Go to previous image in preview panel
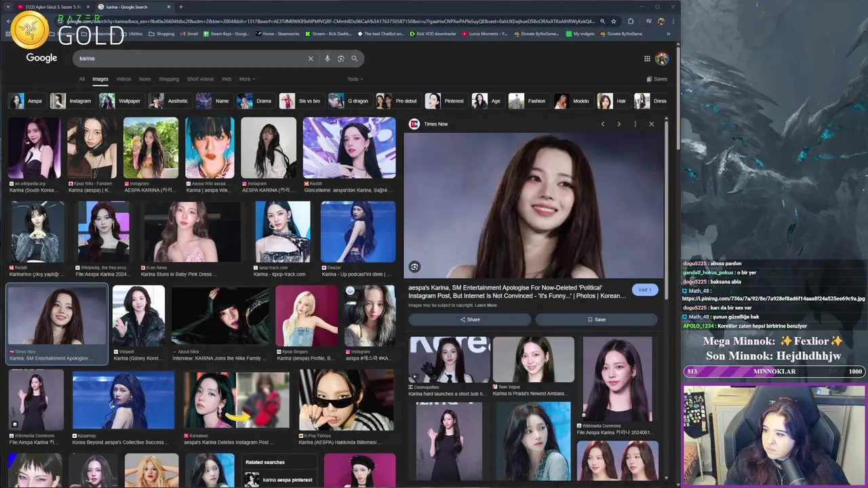Image resolution: width=868 pixels, height=488 pixels. point(602,124)
